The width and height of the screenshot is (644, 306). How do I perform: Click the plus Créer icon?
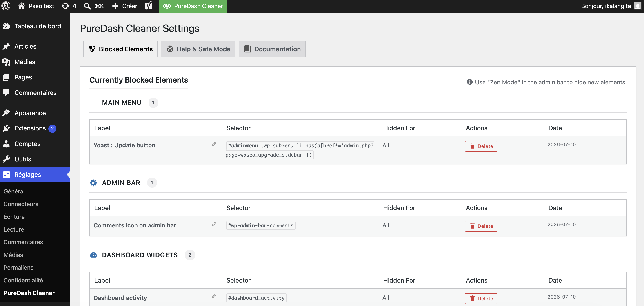(115, 6)
